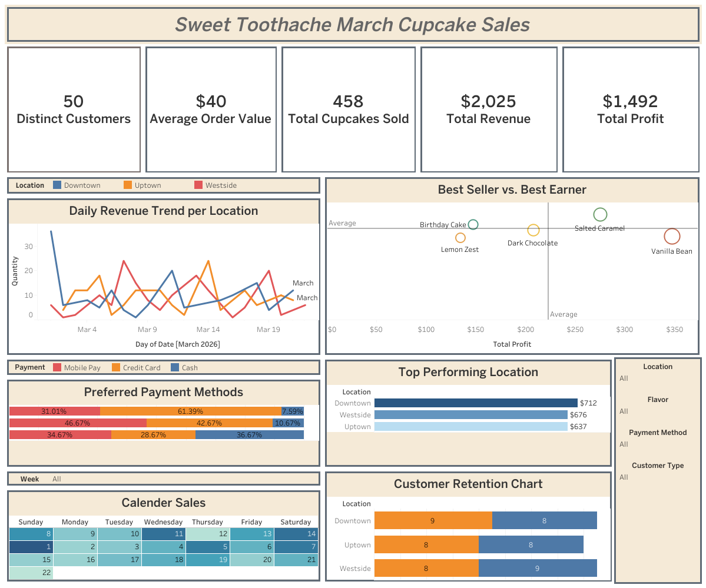Click the Sweet Toothache March Cupcake Sales title
This screenshot has height=588, width=706.
pos(353,24)
